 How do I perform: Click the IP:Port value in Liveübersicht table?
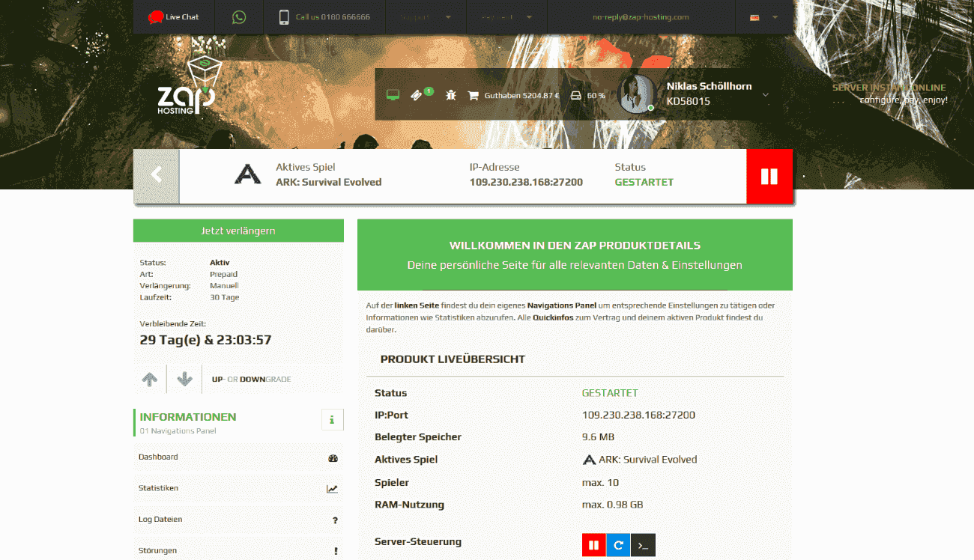pos(638,415)
